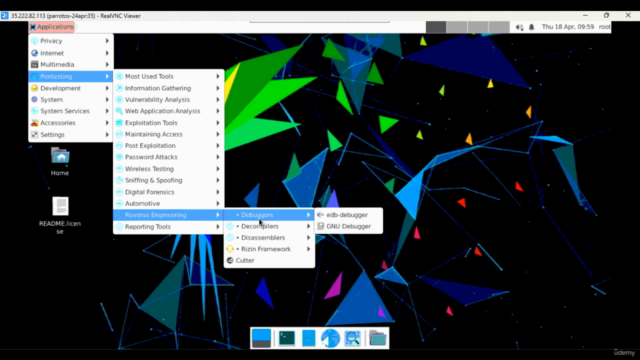Expand the Disassemblers arrow

pos(309,238)
